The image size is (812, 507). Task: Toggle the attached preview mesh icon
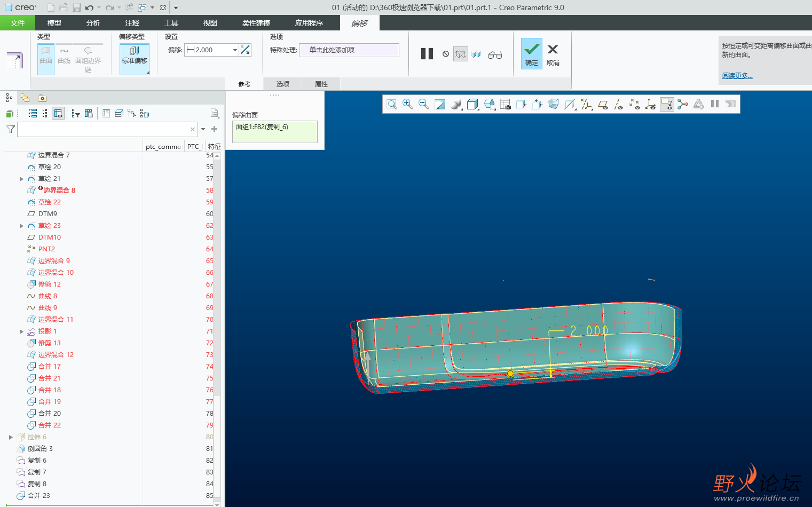coord(460,54)
